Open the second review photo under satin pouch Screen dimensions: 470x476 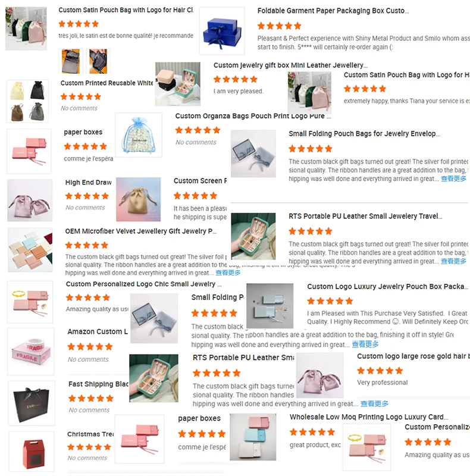tap(98, 61)
